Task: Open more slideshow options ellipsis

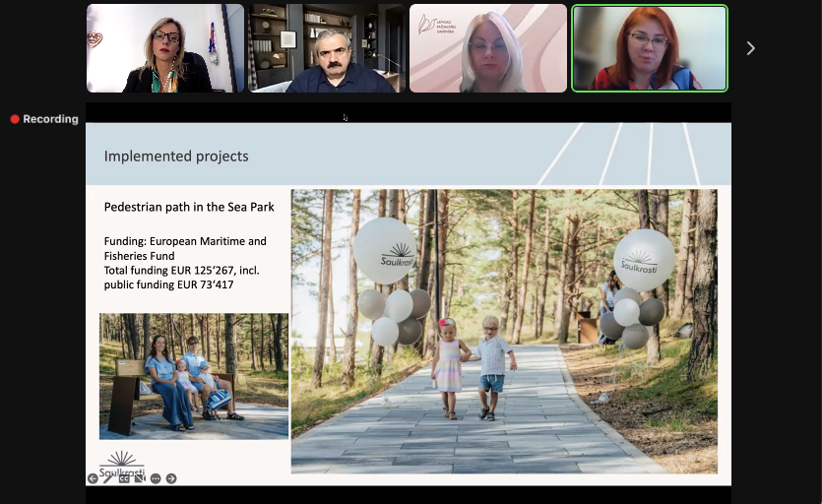Action: click(x=156, y=478)
